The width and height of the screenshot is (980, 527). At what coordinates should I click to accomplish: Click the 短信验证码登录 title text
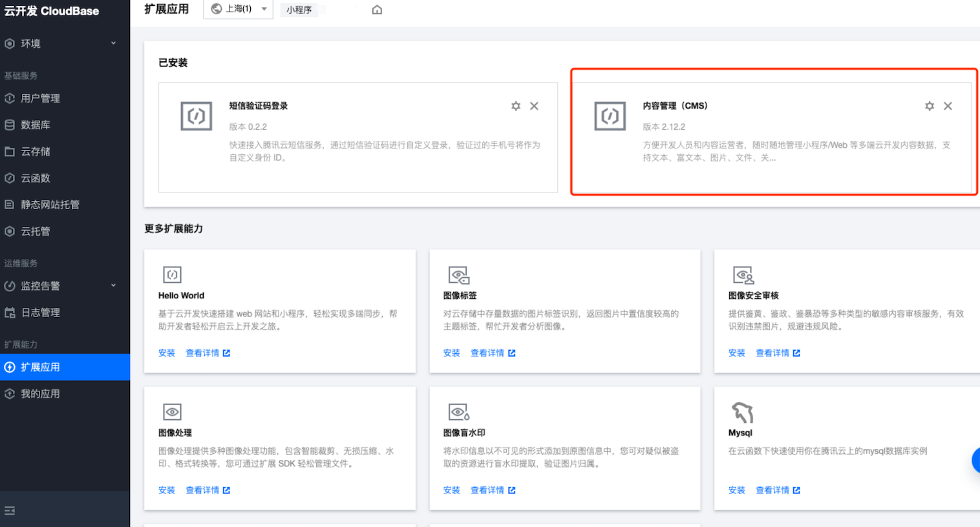259,106
